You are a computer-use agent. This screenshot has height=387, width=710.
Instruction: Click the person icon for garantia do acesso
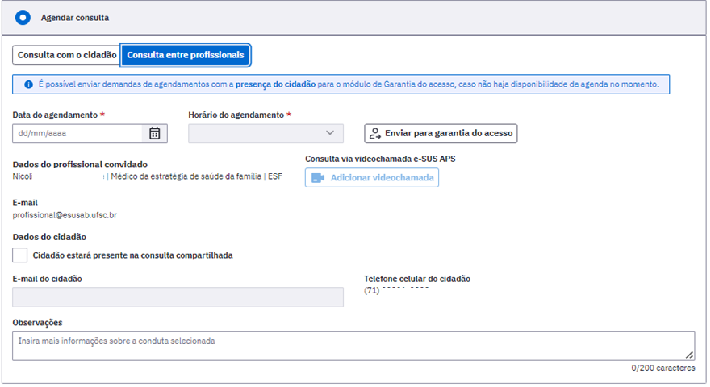tap(375, 134)
